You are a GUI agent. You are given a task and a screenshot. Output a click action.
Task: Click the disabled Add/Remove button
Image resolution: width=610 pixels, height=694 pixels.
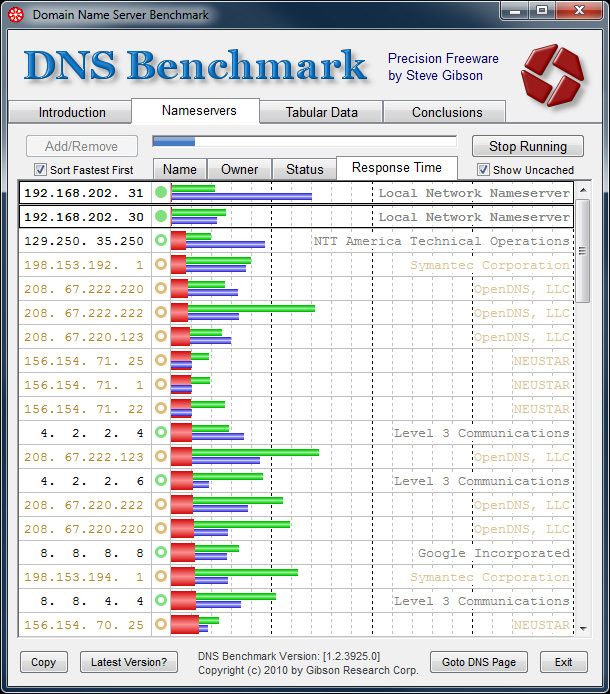pos(82,146)
